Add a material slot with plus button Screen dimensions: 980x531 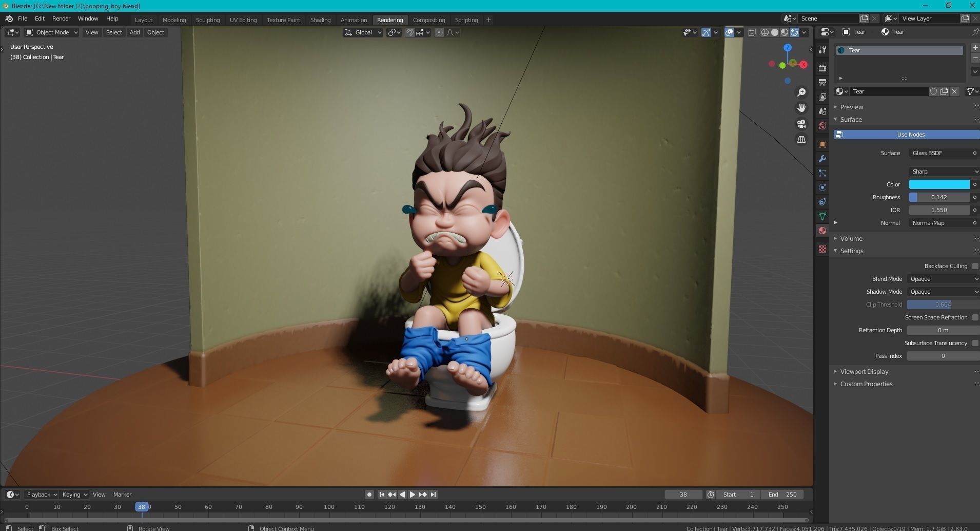pyautogui.click(x=975, y=48)
